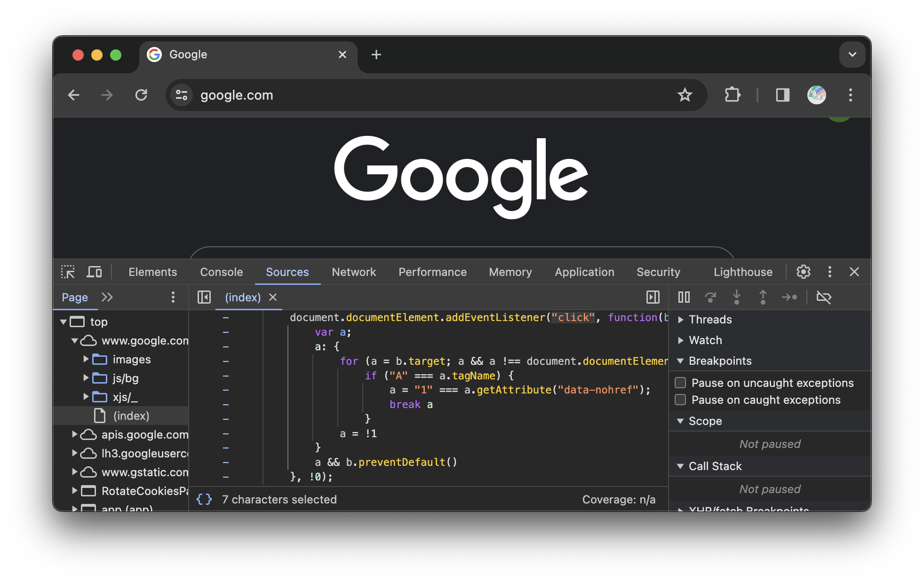The height and width of the screenshot is (581, 924).
Task: Switch to the Lighthouse tab
Action: point(743,272)
